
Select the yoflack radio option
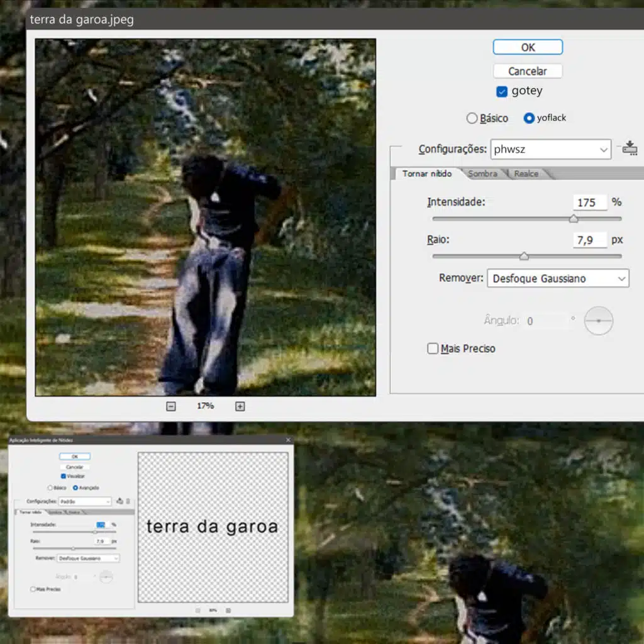coord(529,118)
